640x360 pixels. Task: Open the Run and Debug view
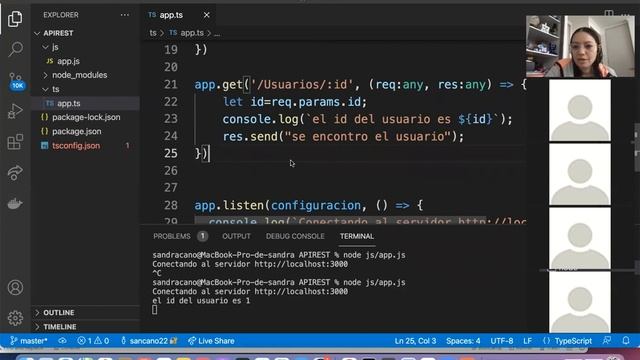(15, 111)
